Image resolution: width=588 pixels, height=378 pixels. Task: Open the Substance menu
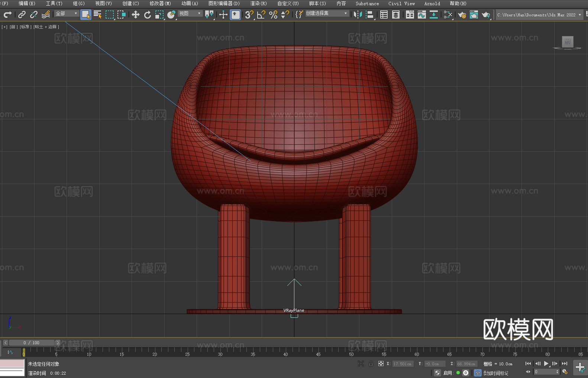coord(367,3)
